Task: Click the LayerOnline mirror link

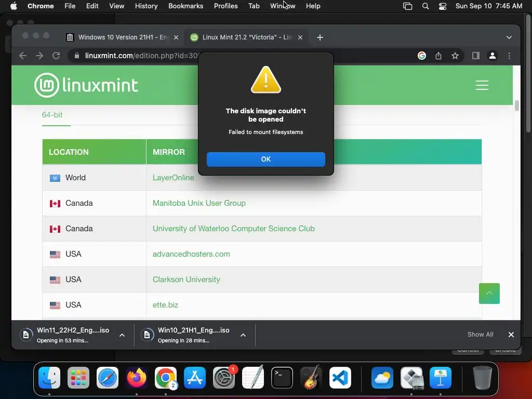Action: point(174,178)
